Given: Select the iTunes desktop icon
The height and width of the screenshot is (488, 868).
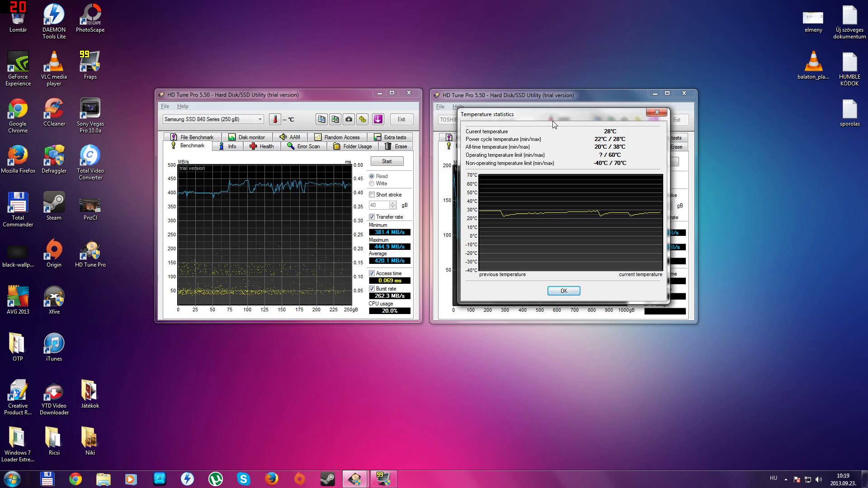Looking at the screenshot, I should (54, 347).
